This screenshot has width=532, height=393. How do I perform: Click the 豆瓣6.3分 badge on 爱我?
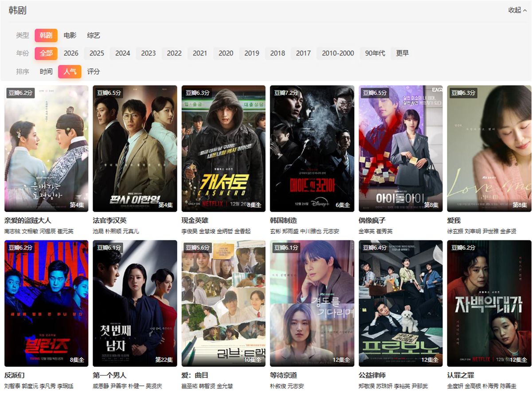[463, 93]
